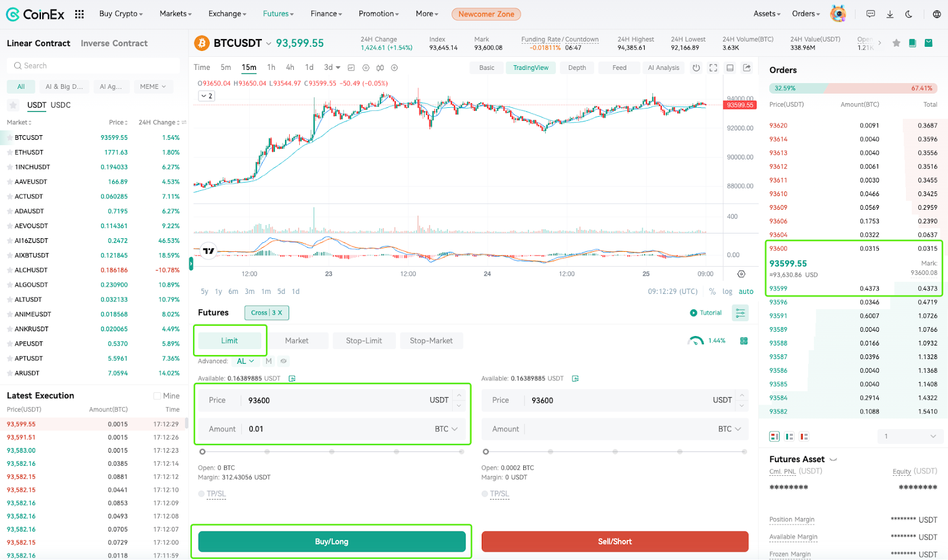The image size is (948, 560).
Task: Open the AI Analysis chart view
Action: click(664, 68)
